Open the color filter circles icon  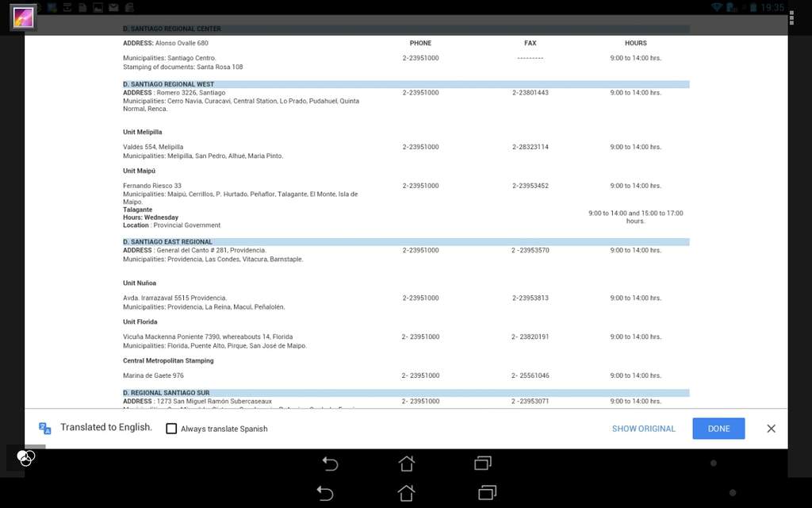coord(25,458)
